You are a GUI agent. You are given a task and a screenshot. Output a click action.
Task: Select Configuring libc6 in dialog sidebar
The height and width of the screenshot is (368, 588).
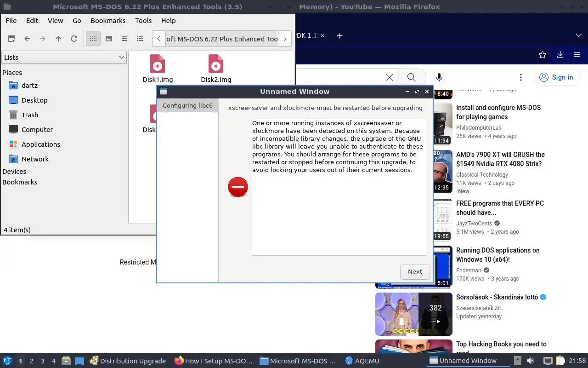187,105
